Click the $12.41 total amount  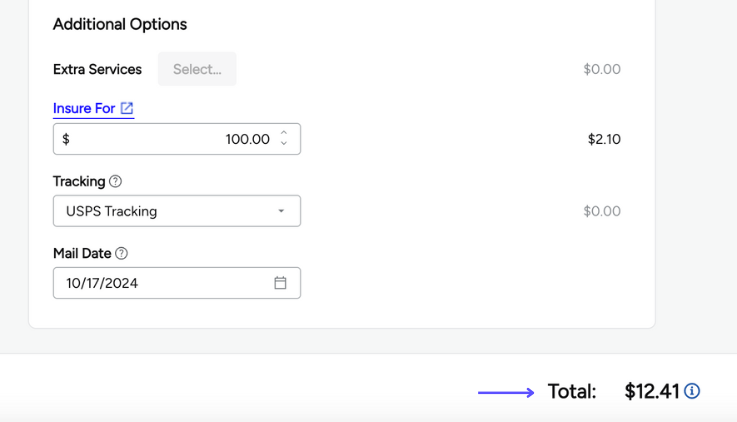click(652, 391)
